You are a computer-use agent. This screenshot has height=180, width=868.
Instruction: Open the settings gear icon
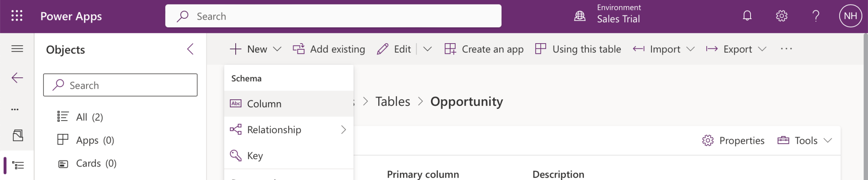point(781,16)
